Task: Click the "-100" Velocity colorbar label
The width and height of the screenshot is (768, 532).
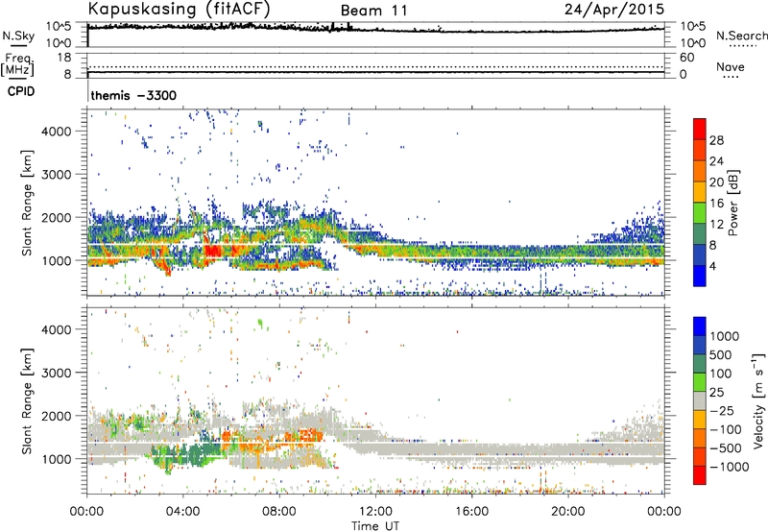Action: [x=725, y=429]
